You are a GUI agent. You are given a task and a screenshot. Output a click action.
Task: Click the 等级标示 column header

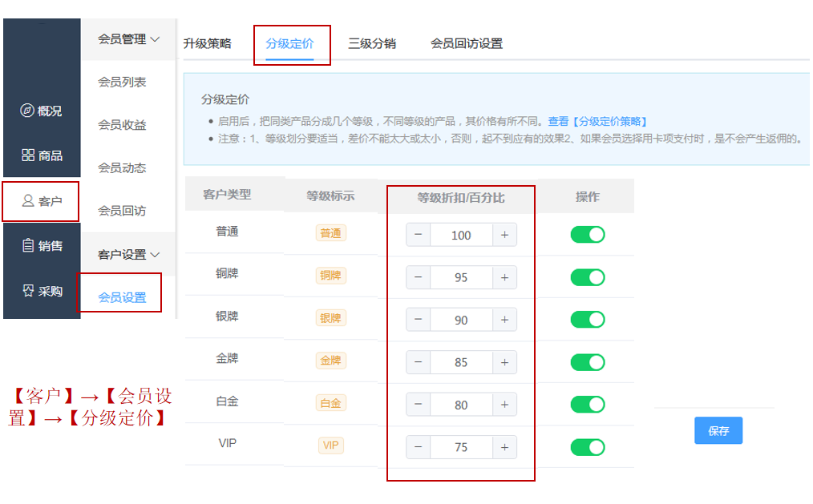coord(331,196)
